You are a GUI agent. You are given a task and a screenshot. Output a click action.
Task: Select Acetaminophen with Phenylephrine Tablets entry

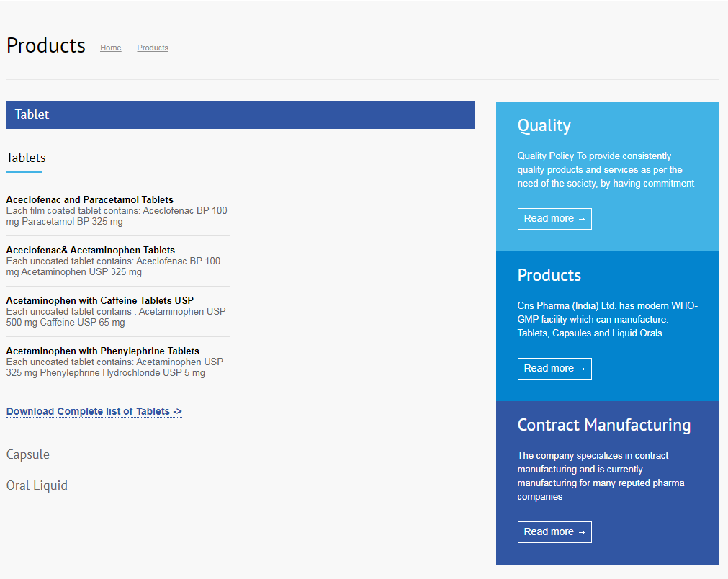pyautogui.click(x=102, y=351)
